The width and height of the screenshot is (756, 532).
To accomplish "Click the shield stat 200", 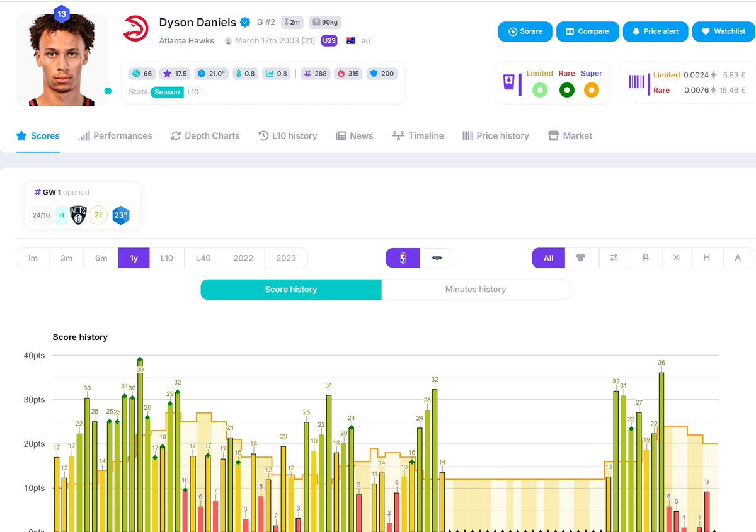I will point(382,74).
